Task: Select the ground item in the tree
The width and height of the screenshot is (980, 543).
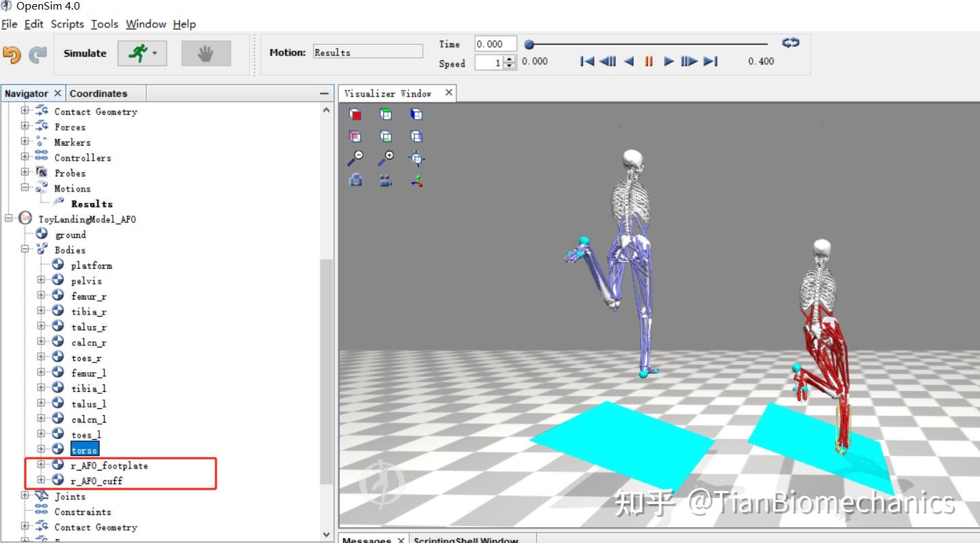Action: 71,235
